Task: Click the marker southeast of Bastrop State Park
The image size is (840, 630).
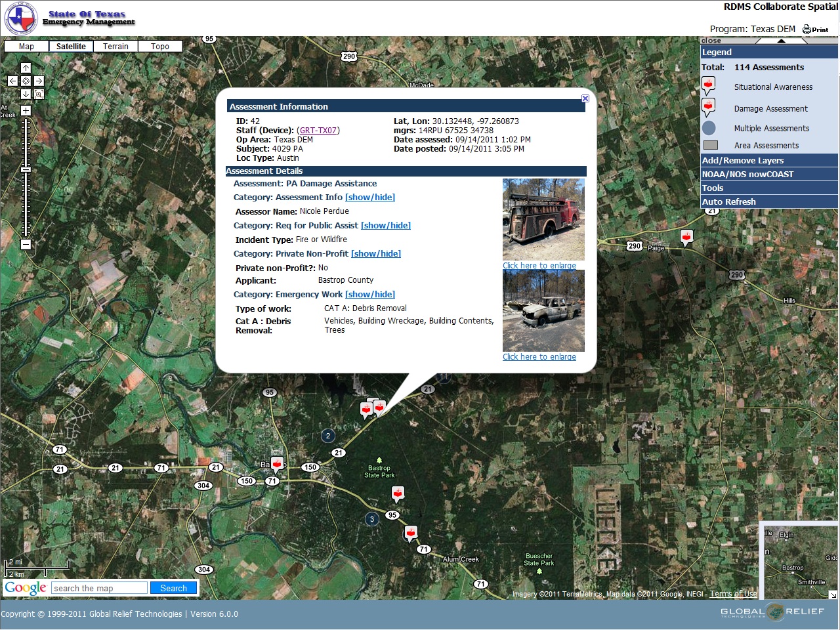Action: click(x=397, y=495)
